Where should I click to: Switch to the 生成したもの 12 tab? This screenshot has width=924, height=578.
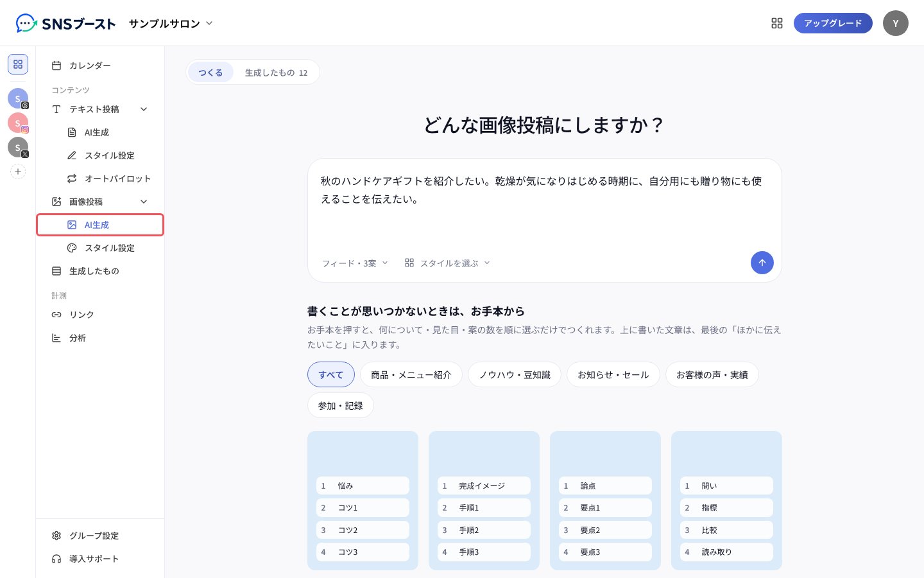(276, 73)
